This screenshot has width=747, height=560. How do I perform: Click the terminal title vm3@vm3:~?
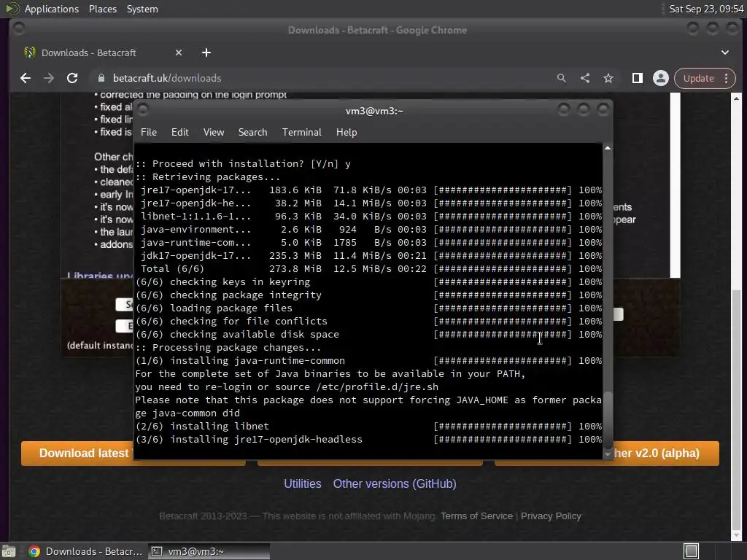click(374, 111)
